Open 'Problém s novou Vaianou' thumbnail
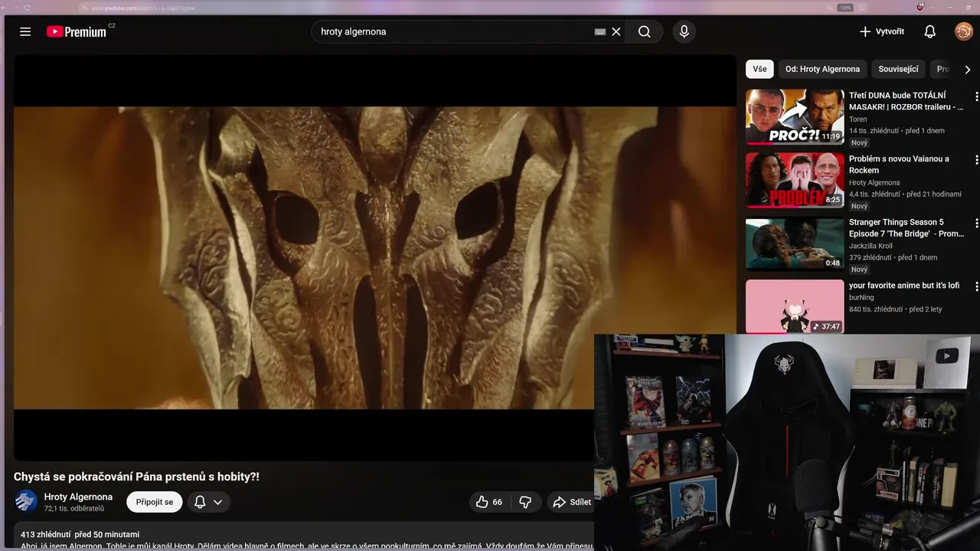Image resolution: width=980 pixels, height=551 pixels. (x=795, y=181)
